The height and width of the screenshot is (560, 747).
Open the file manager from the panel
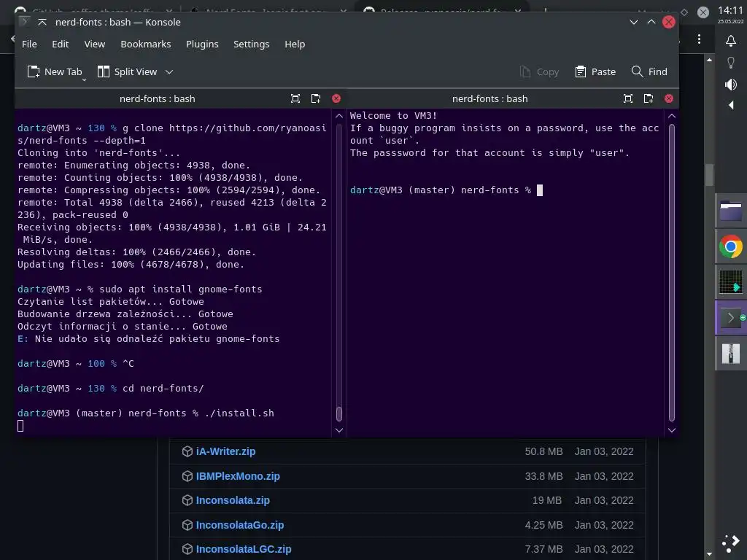coord(731,211)
